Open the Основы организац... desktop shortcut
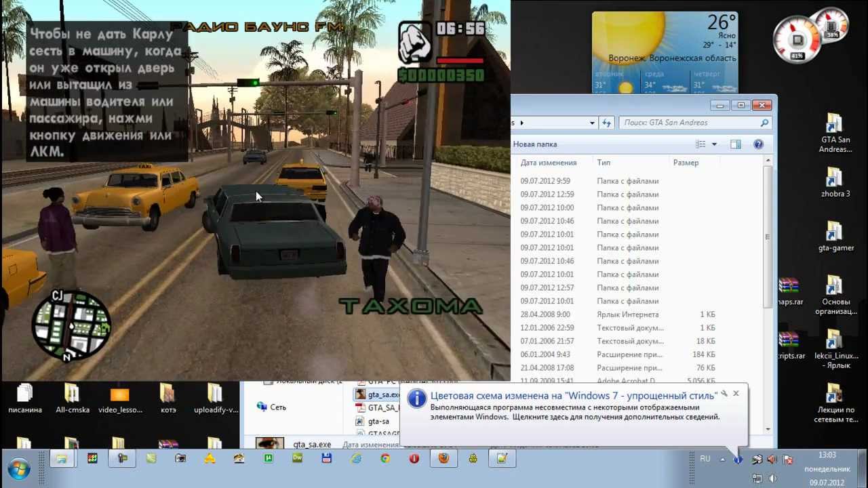The height and width of the screenshot is (488, 868). (834, 296)
